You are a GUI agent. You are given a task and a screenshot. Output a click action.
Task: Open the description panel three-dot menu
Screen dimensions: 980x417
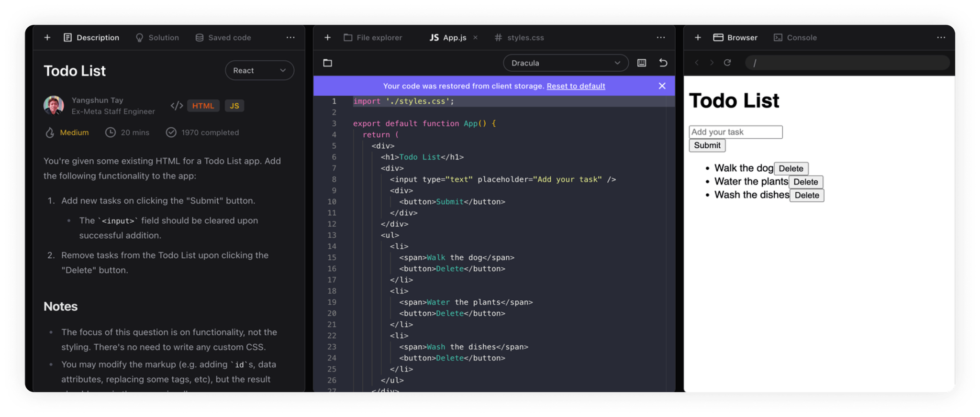point(290,37)
